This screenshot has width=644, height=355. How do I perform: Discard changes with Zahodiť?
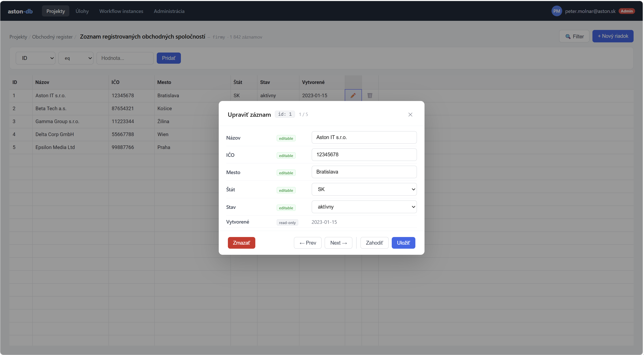pos(374,243)
